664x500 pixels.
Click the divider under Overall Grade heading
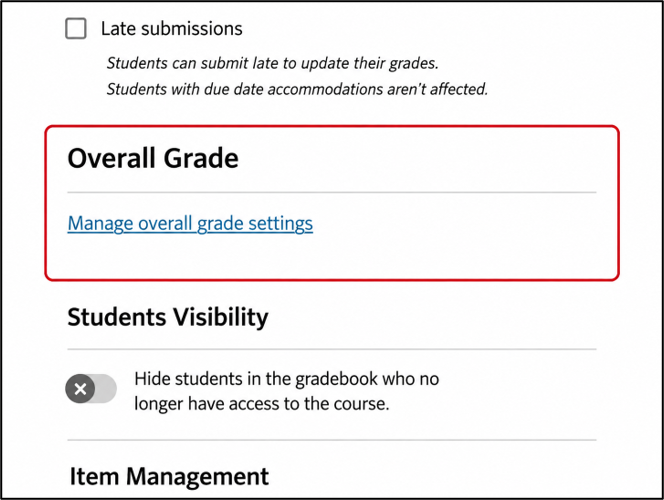(x=332, y=192)
